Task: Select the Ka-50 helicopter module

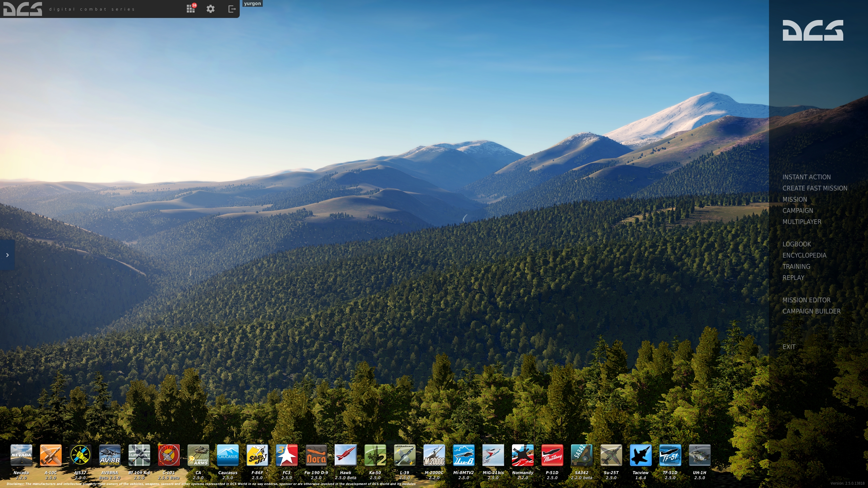Action: pyautogui.click(x=375, y=456)
